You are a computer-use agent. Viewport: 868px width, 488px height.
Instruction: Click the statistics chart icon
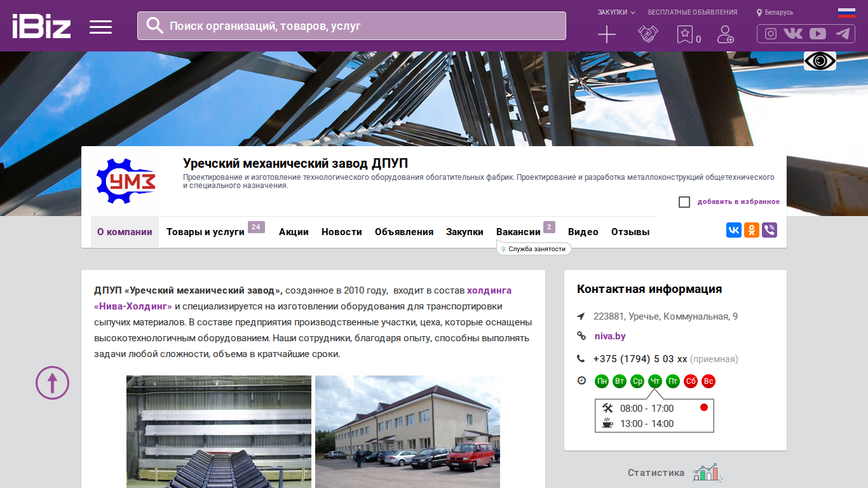pos(707,473)
